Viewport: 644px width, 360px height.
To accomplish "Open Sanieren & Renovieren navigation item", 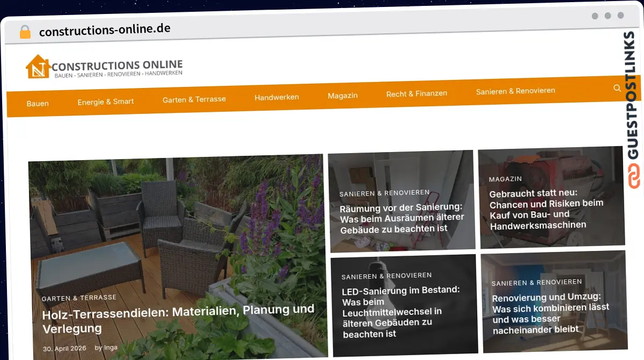I will 515,91.
